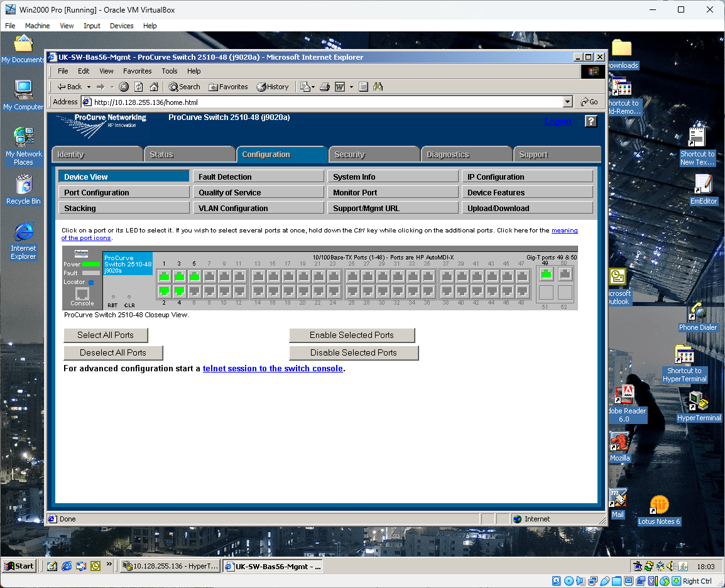This screenshot has width=725, height=588.
Task: Open Port Configuration page
Action: [124, 192]
